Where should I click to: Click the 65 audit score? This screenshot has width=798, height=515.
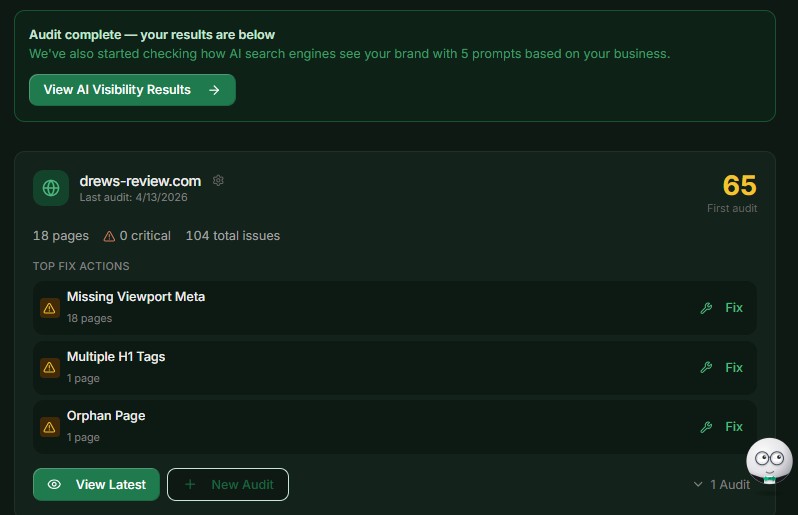(739, 186)
